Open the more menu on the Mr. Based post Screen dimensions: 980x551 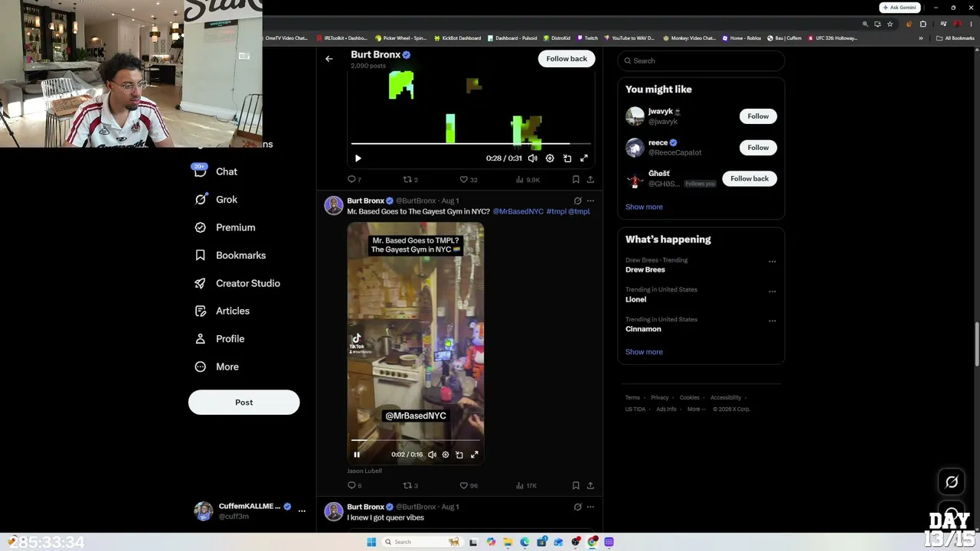click(x=590, y=201)
